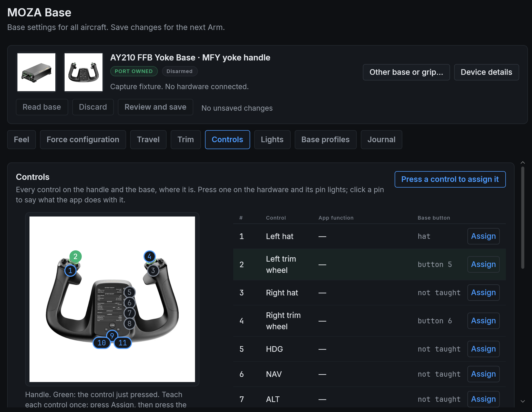Open Other base or grip chooser
The image size is (532, 412).
point(406,72)
